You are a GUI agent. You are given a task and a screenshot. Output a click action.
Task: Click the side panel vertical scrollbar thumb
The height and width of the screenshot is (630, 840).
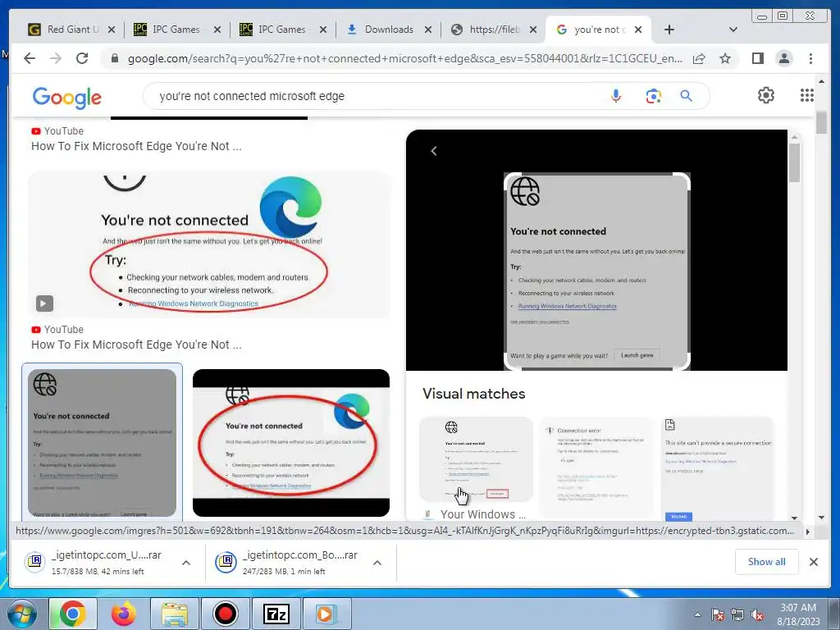[794, 163]
